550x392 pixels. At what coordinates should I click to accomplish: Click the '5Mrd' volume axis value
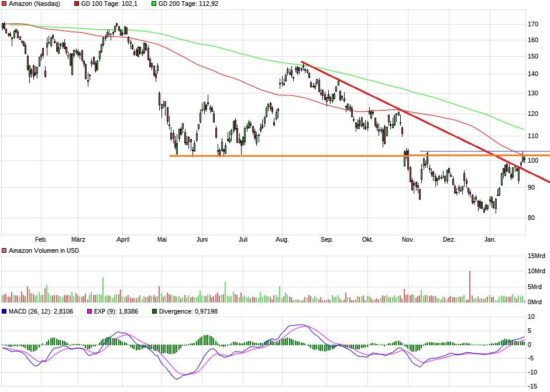535,287
